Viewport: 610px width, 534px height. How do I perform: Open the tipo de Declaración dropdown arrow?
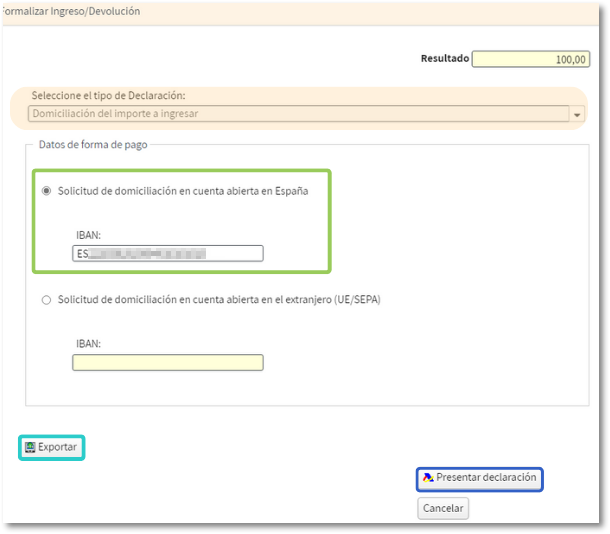pyautogui.click(x=577, y=115)
